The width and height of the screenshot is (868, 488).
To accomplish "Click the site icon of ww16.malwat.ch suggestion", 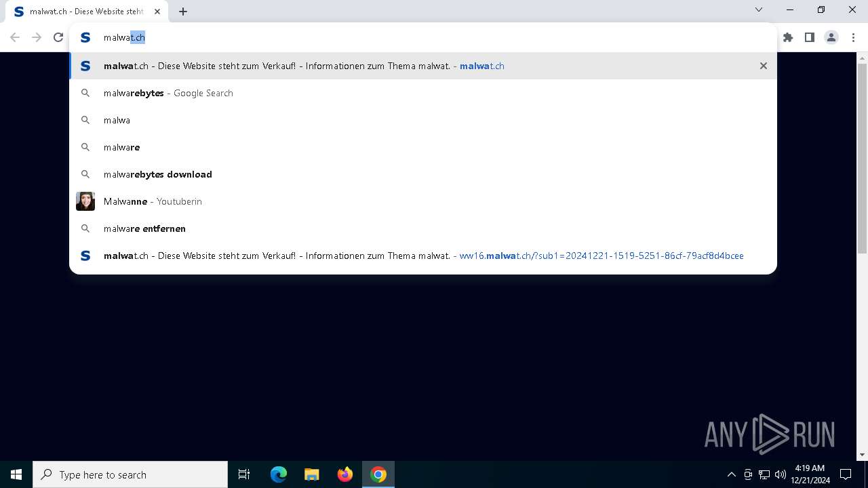I will pos(85,256).
